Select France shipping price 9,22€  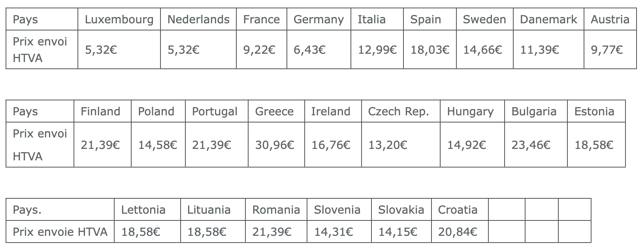point(262,50)
